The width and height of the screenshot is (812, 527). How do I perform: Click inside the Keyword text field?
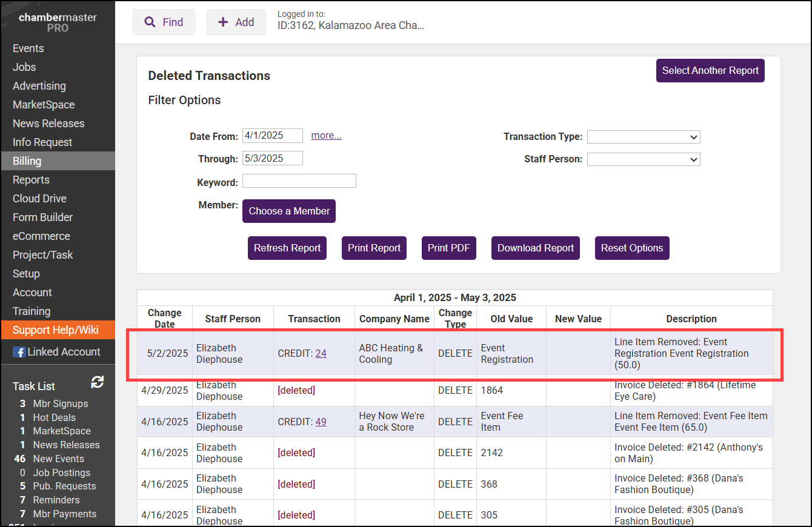click(x=299, y=181)
